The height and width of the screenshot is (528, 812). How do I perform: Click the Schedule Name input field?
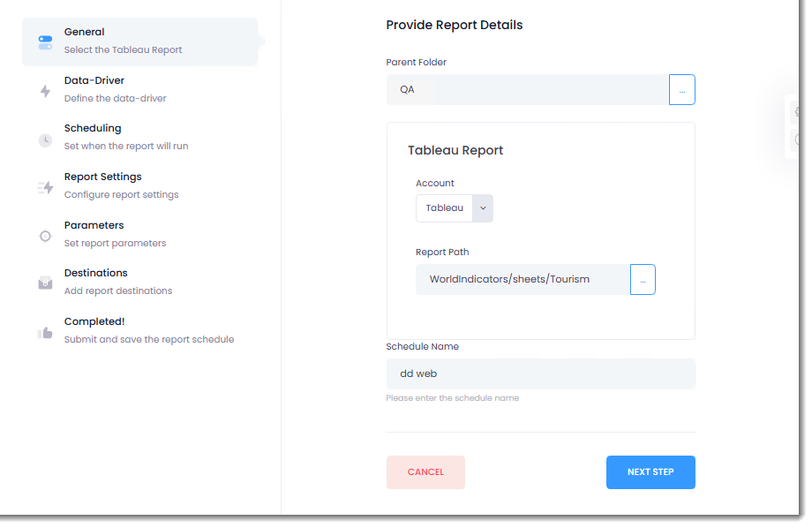pos(540,373)
